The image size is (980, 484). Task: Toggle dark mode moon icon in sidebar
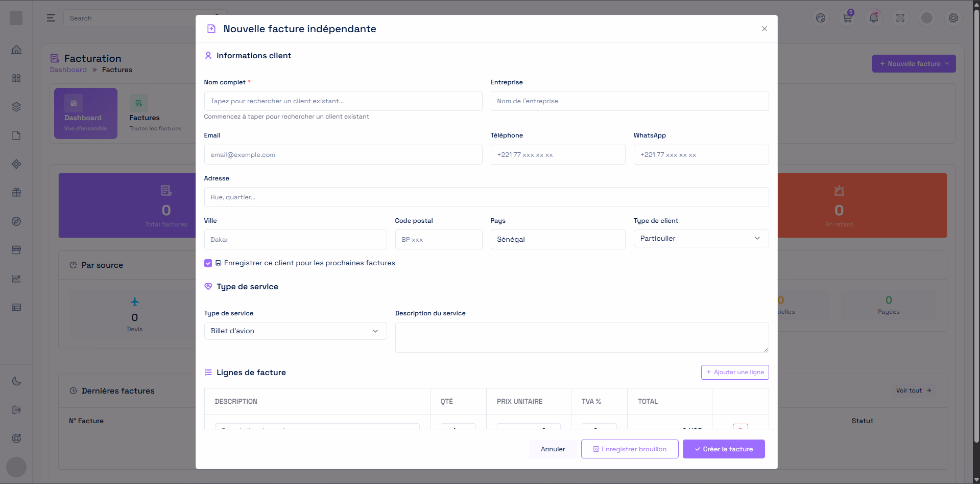(16, 381)
